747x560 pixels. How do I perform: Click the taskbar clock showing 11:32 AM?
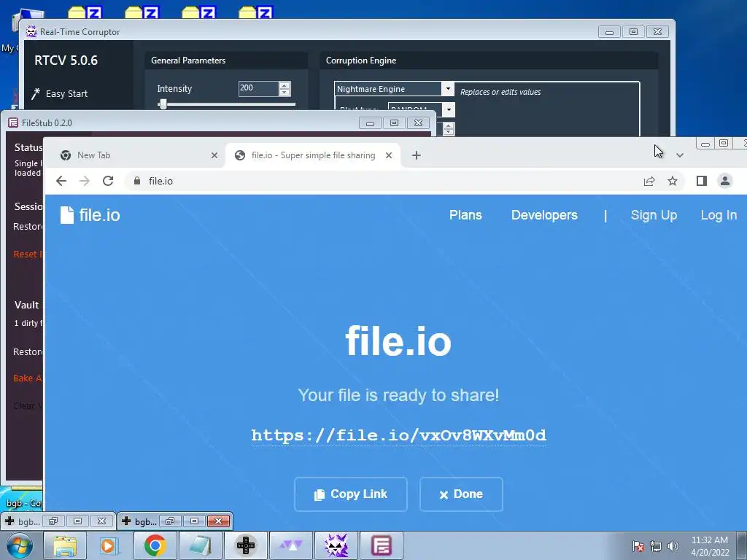pos(710,546)
